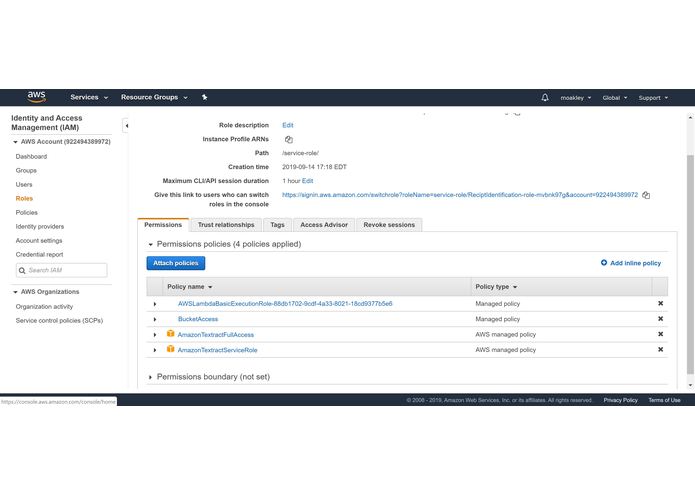Go to IAM Dashboard
The height and width of the screenshot is (494, 695).
(x=31, y=156)
